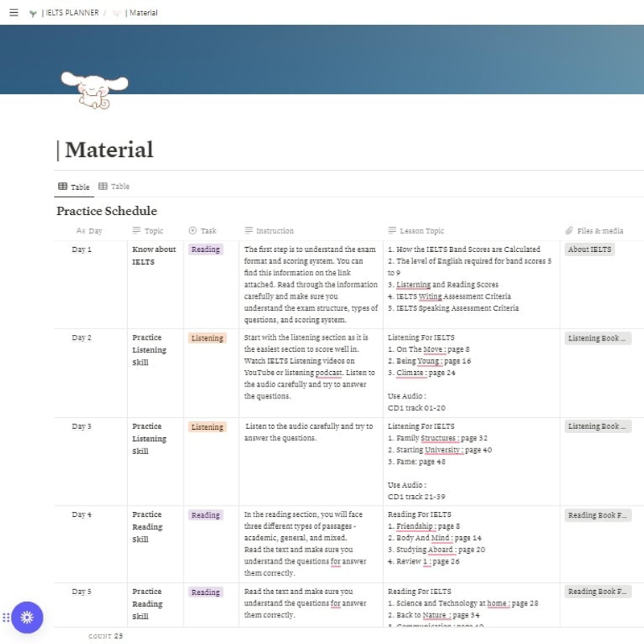The image size is (644, 644).
Task: Switch to the second Table view tab
Action: click(x=115, y=186)
